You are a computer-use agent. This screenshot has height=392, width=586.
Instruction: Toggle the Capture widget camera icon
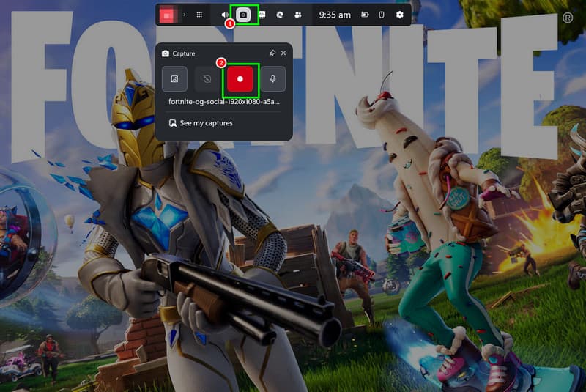[243, 15]
